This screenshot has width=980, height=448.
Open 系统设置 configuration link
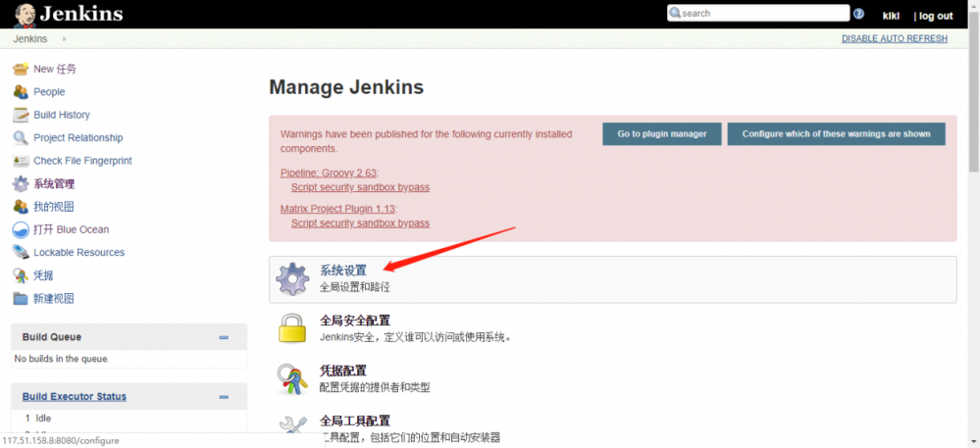pos(343,271)
